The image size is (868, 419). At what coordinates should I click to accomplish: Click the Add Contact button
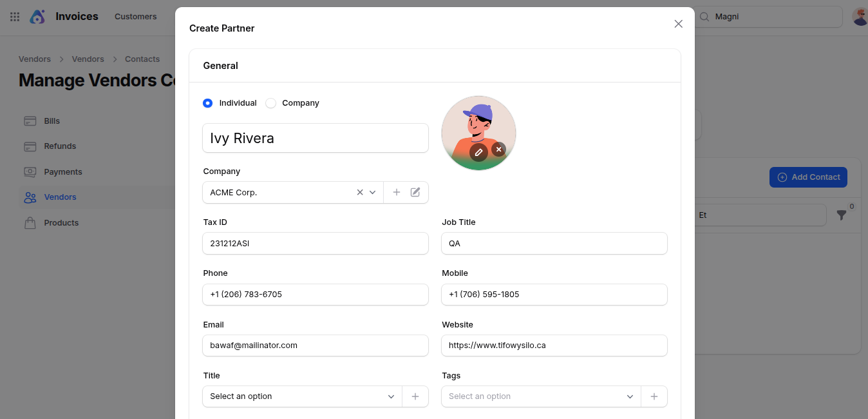pyautogui.click(x=808, y=177)
